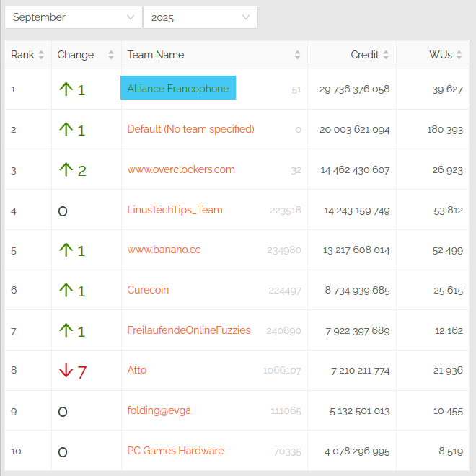The width and height of the screenshot is (476, 476).
Task: Click Atto team name link
Action: (x=137, y=370)
